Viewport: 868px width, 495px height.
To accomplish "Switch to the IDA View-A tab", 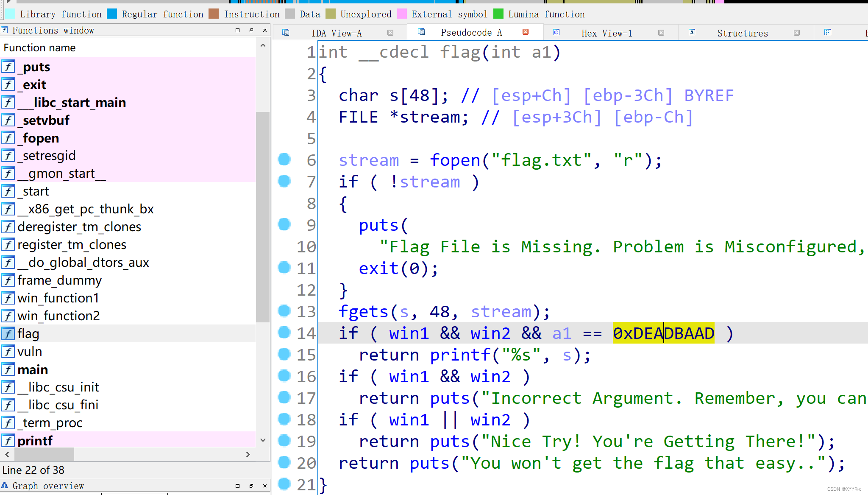I will (x=336, y=33).
